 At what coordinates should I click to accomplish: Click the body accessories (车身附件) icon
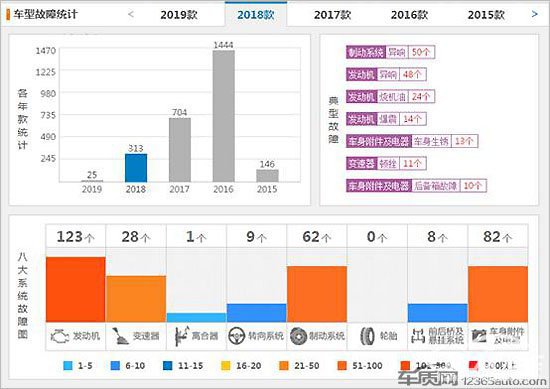(479, 336)
